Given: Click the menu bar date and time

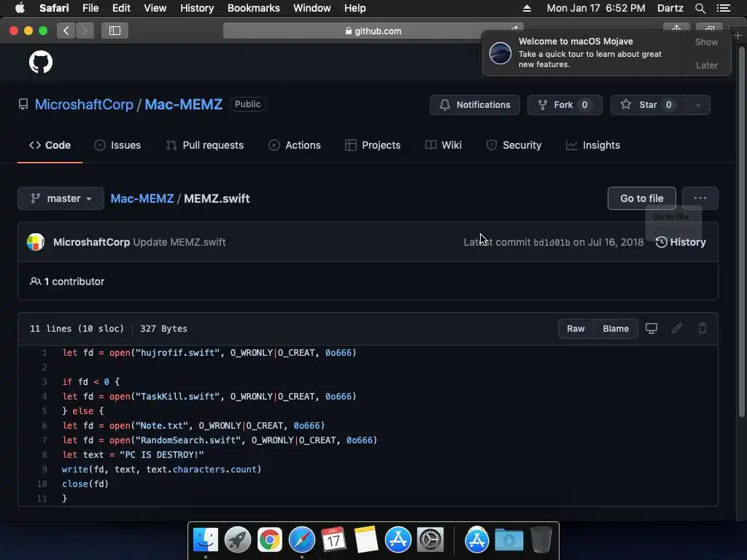Looking at the screenshot, I should (596, 8).
